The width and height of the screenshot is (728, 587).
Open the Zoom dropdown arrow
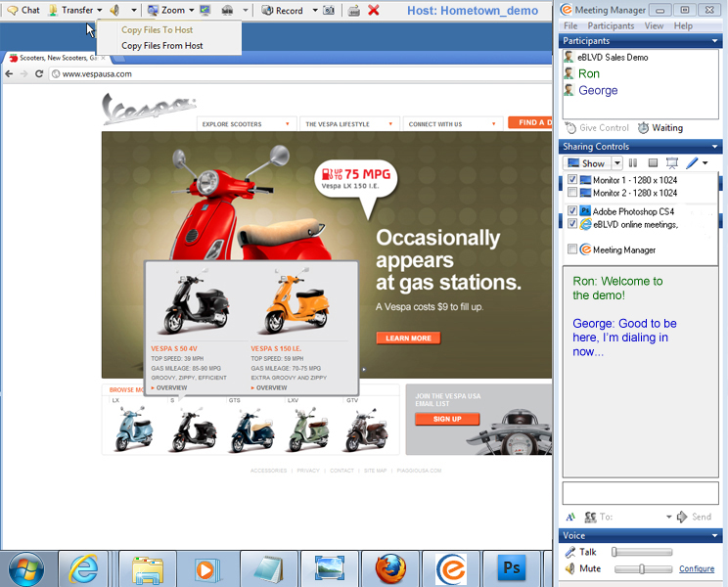click(x=191, y=10)
